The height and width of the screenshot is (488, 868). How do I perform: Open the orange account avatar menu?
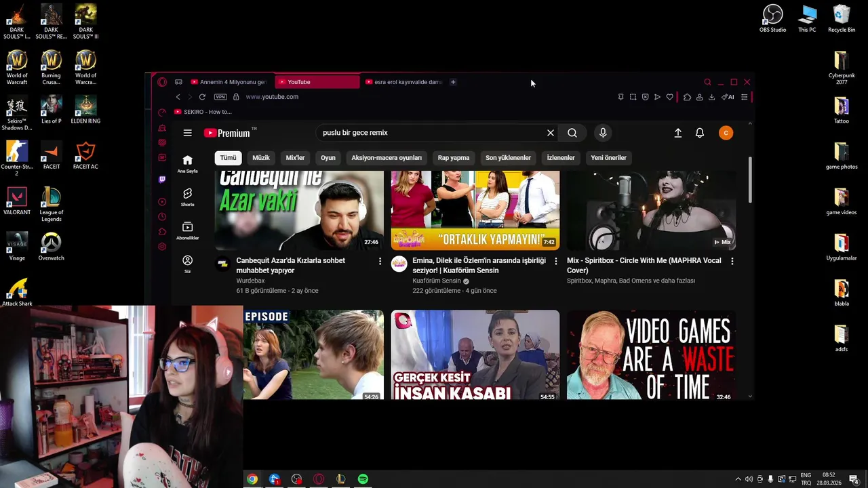pyautogui.click(x=726, y=133)
